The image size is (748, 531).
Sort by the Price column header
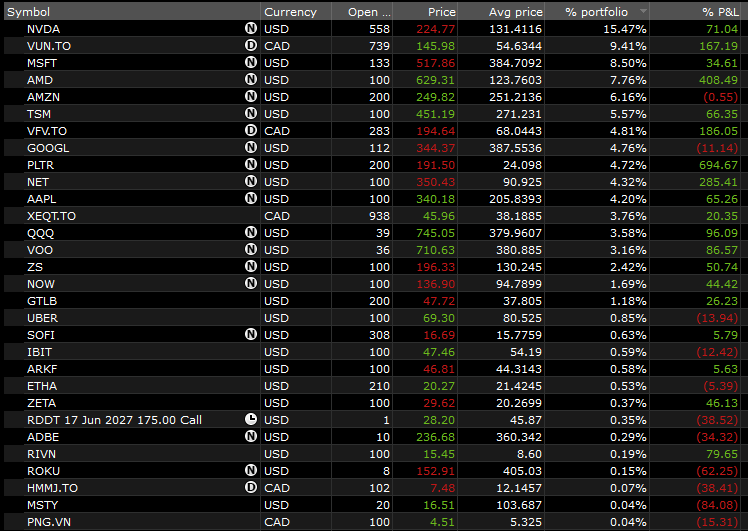tap(425, 11)
